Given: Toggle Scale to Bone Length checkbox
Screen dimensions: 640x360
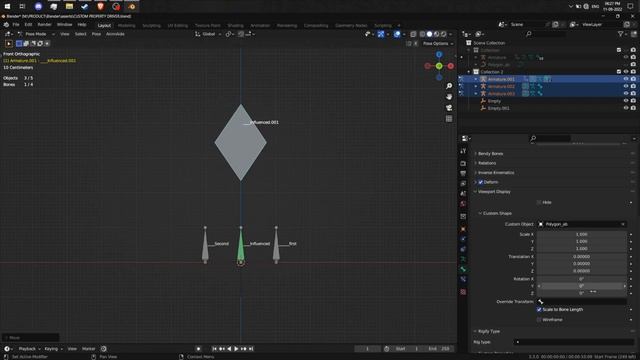Looking at the screenshot, I should coord(539,309).
